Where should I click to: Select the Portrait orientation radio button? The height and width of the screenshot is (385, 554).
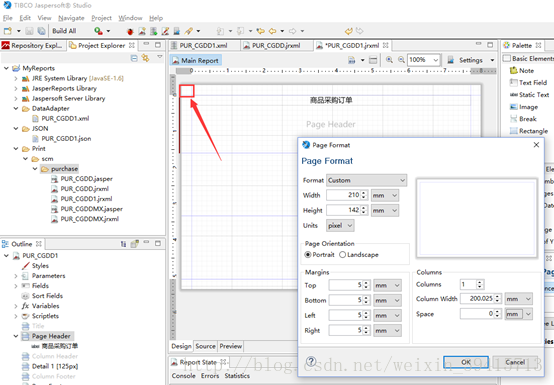(x=308, y=255)
